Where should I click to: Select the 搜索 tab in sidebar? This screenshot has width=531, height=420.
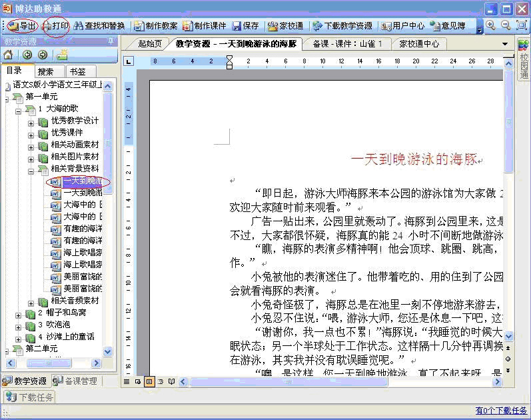point(46,71)
